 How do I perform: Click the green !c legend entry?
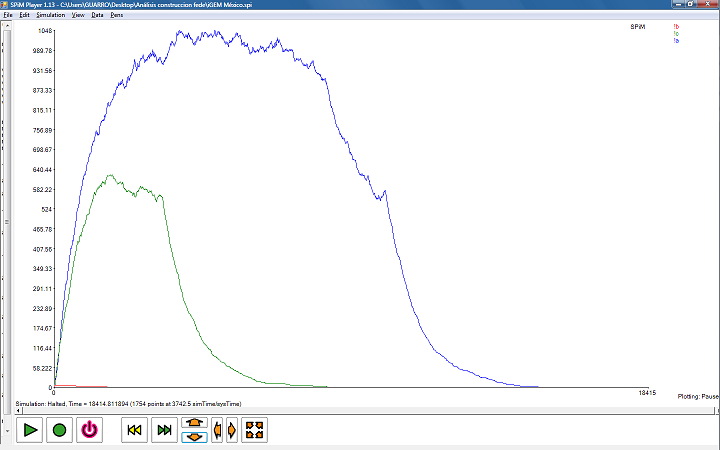click(676, 33)
